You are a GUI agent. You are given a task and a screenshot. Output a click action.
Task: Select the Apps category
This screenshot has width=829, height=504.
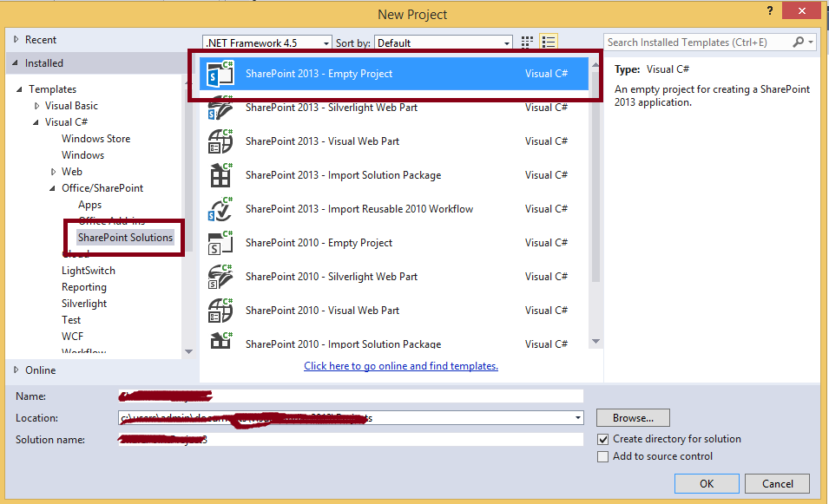(x=90, y=205)
